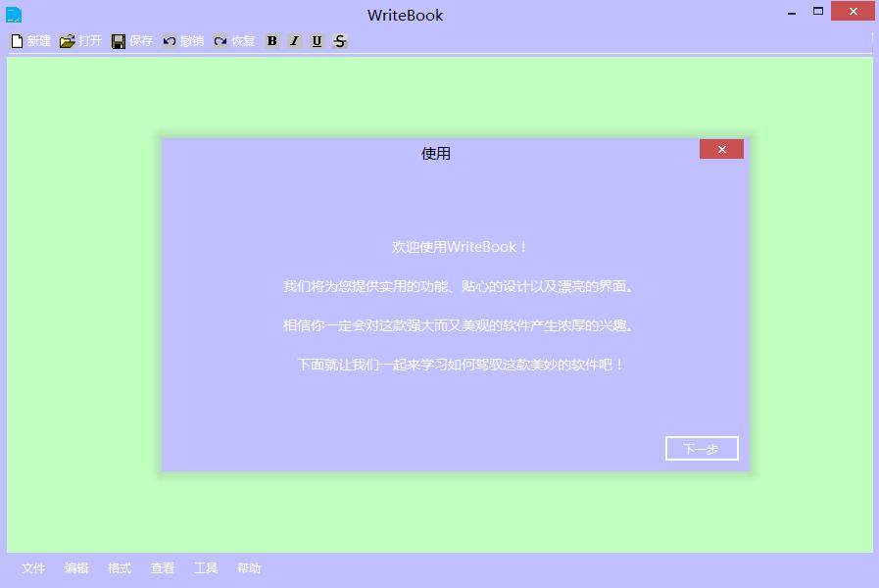This screenshot has height=588, width=879.
Task: Open the 编辑 (Edit) menu
Action: click(x=76, y=568)
